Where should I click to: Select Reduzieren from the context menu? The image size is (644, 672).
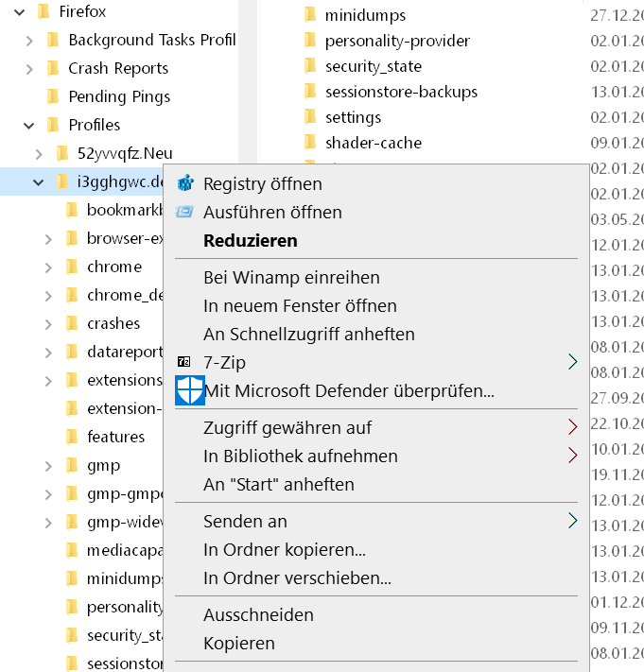(x=250, y=240)
